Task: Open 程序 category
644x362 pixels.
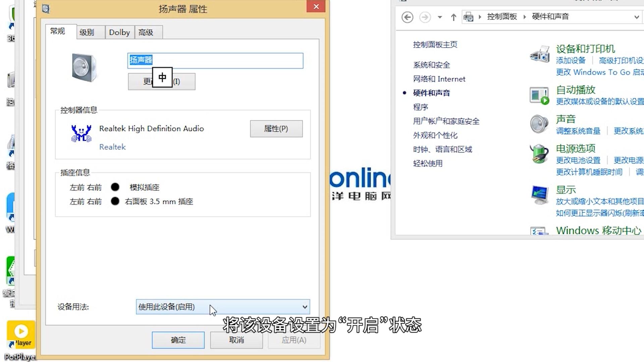Action: (420, 107)
